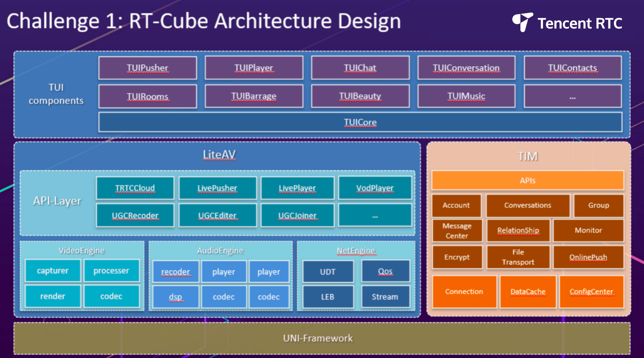Select the capturer box in VideoEngine
This screenshot has height=358, width=644.
53,270
